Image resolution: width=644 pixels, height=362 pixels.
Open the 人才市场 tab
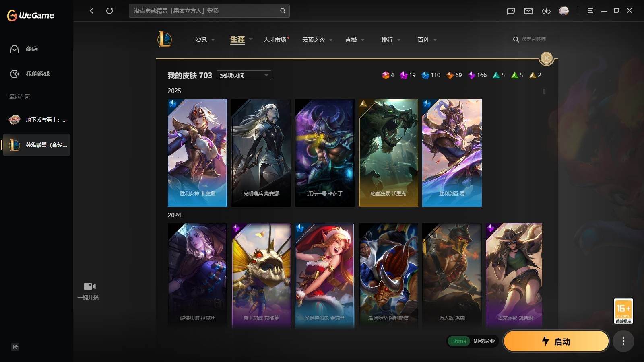point(275,40)
